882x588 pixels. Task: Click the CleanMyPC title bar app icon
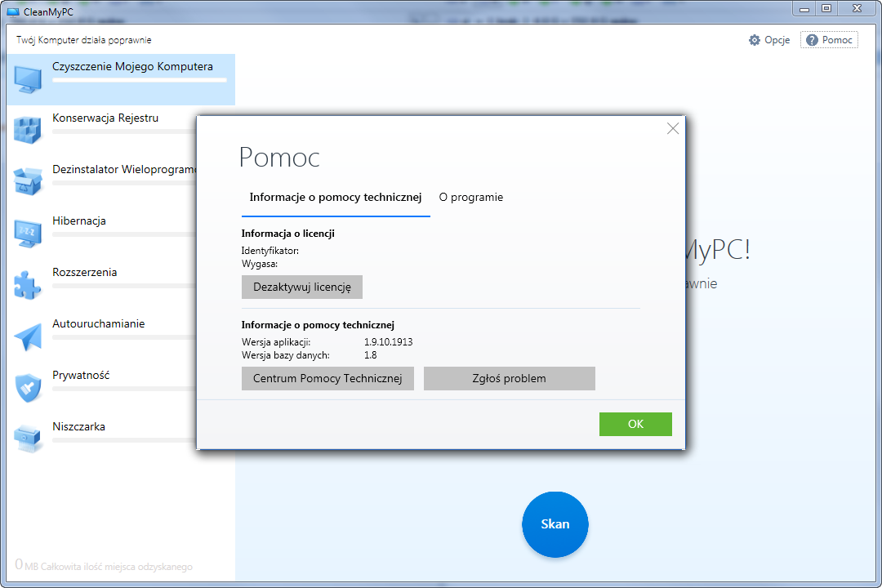coord(13,11)
